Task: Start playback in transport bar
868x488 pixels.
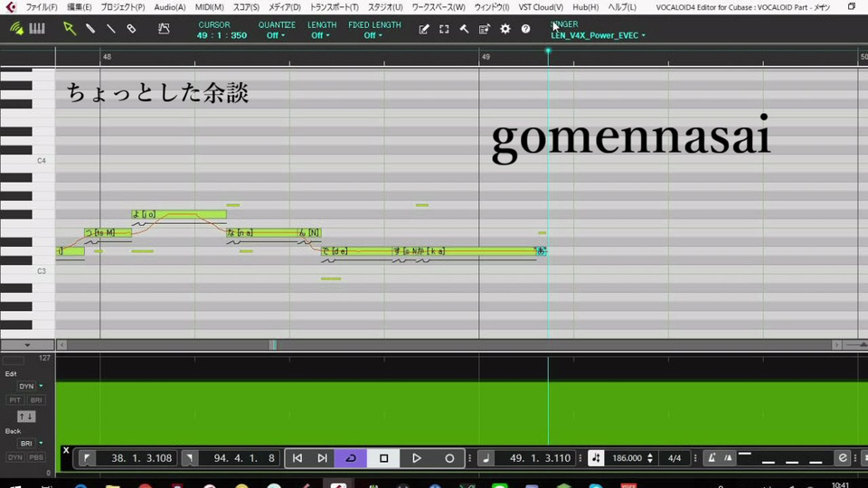Action: [416, 458]
